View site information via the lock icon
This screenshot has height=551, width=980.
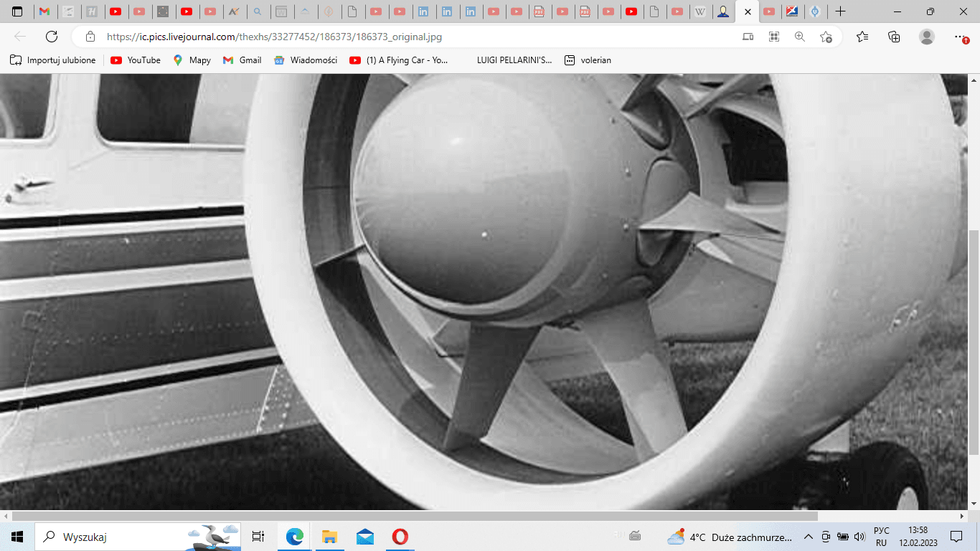[90, 37]
